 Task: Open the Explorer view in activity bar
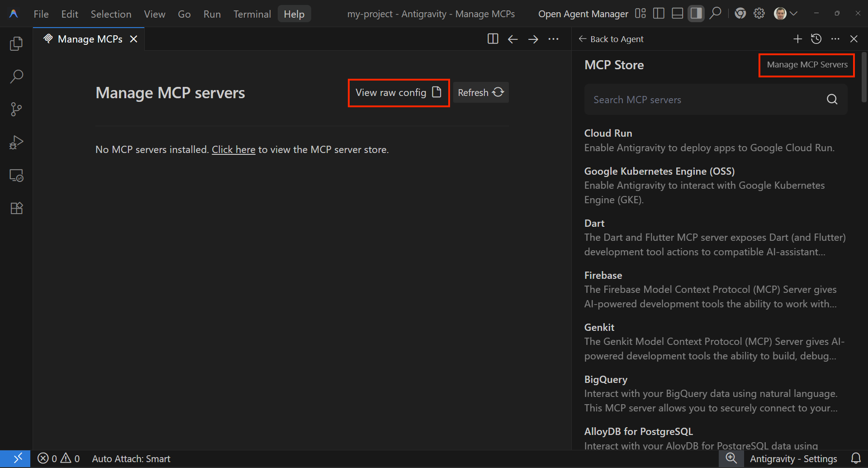coord(16,43)
